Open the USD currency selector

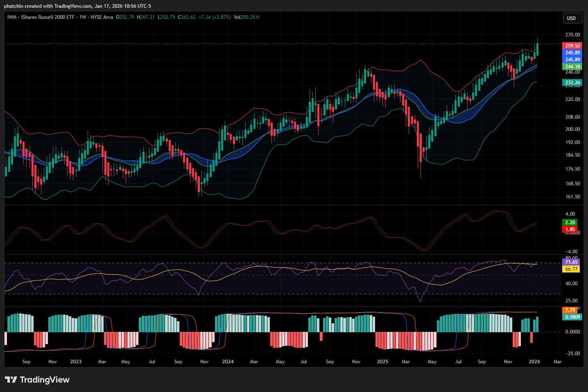[x=571, y=18]
